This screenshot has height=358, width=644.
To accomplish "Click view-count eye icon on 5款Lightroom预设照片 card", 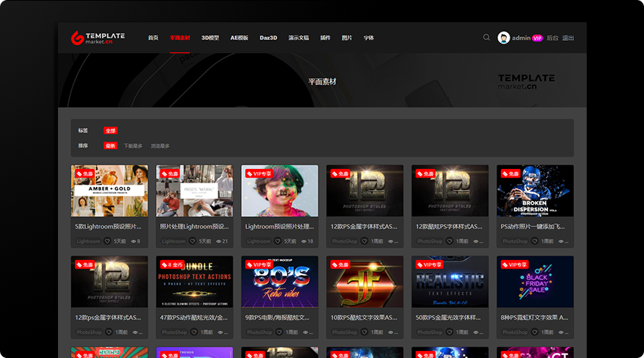I will (x=133, y=241).
